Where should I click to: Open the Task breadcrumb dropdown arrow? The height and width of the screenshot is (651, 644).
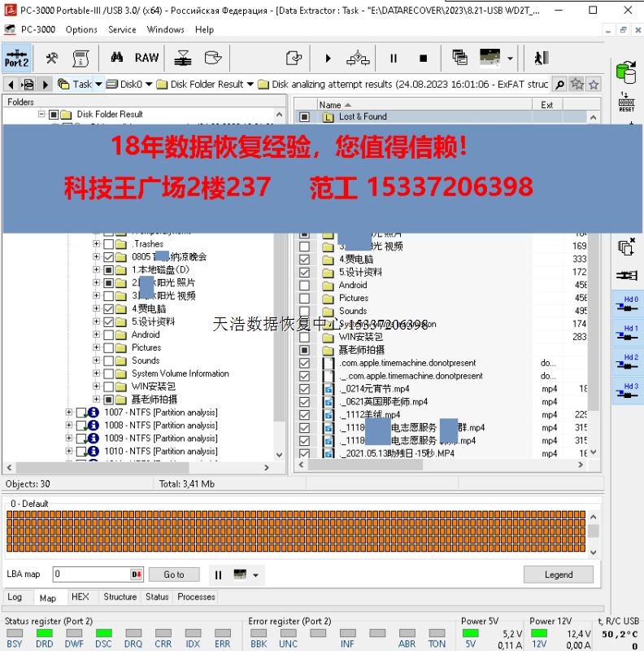point(99,84)
